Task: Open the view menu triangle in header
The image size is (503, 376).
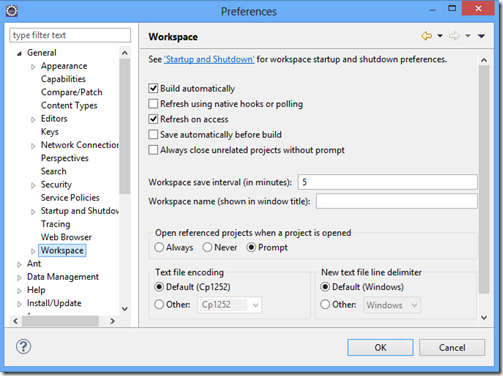Action: [x=481, y=36]
